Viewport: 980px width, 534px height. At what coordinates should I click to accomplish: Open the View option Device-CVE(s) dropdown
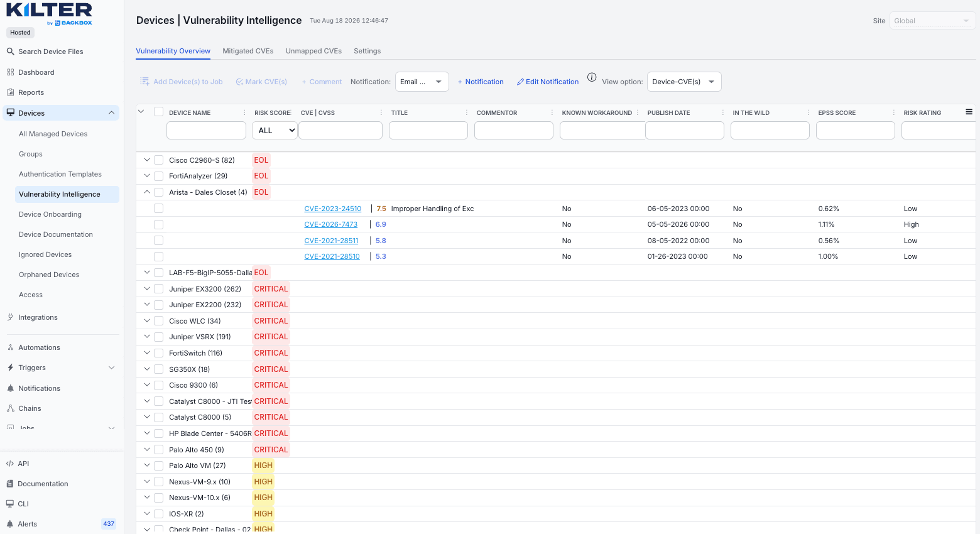point(684,82)
